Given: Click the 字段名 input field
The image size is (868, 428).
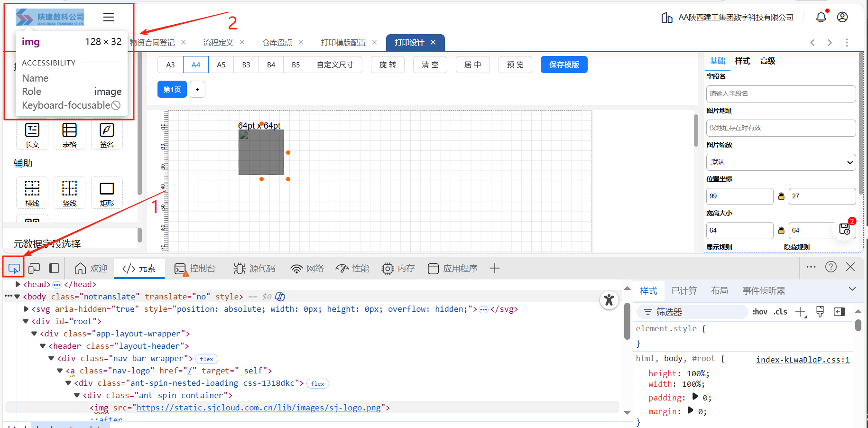Looking at the screenshot, I should coord(781,94).
